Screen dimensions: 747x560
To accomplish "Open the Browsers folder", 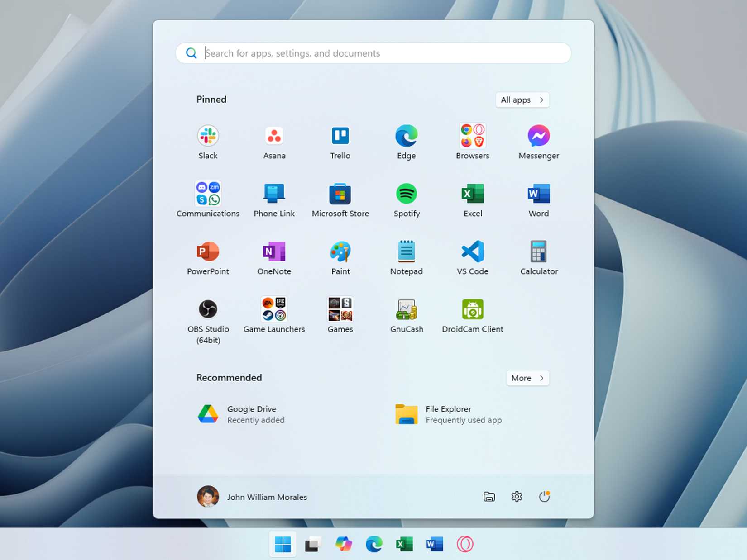I will pos(472,142).
